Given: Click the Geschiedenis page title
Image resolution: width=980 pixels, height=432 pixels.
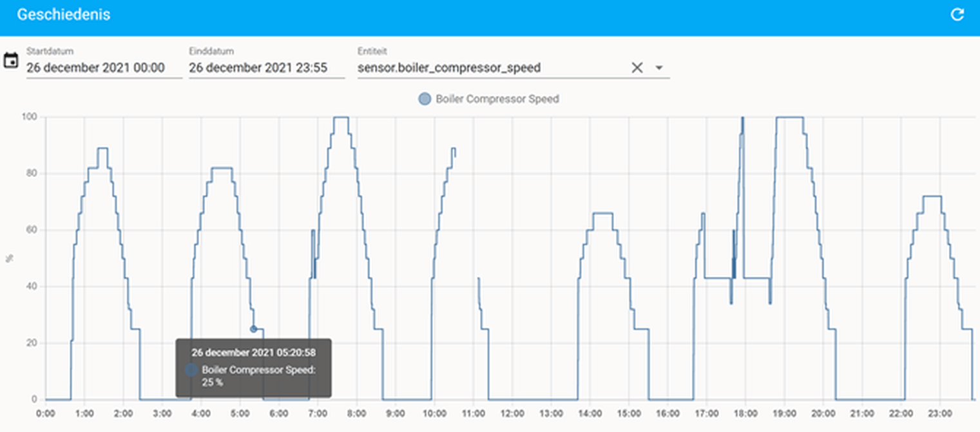Looking at the screenshot, I should click(x=64, y=15).
